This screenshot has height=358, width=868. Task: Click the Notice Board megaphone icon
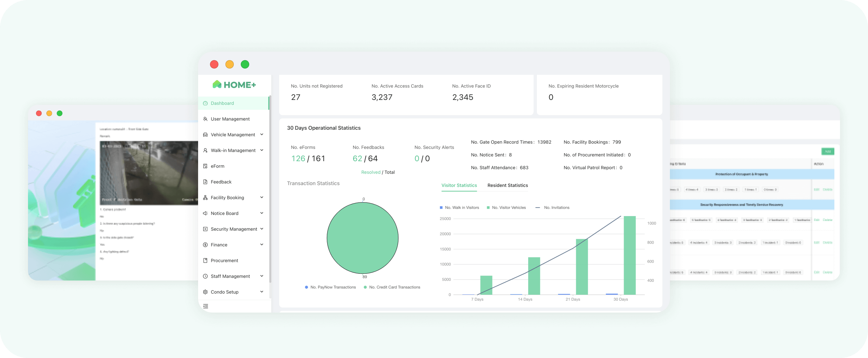point(205,213)
